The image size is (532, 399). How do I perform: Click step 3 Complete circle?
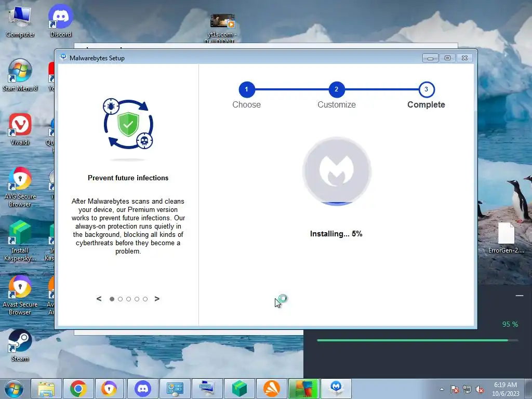(x=427, y=89)
